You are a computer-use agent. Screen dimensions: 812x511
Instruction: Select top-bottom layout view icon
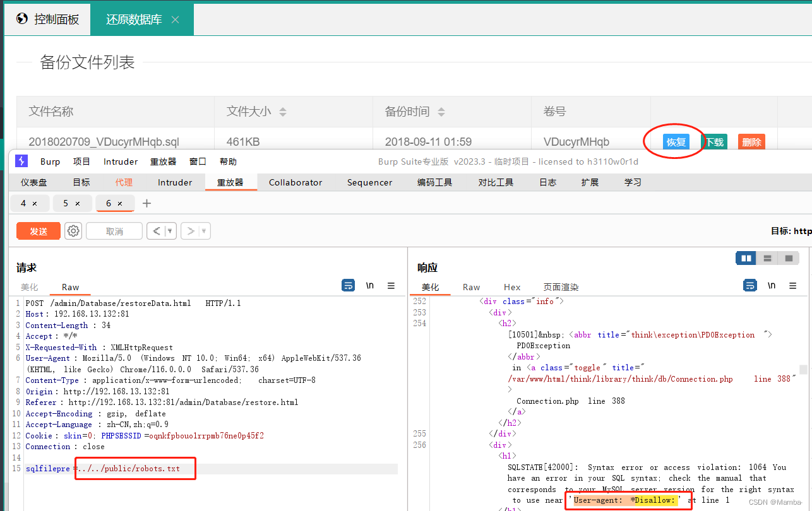pyautogui.click(x=767, y=258)
